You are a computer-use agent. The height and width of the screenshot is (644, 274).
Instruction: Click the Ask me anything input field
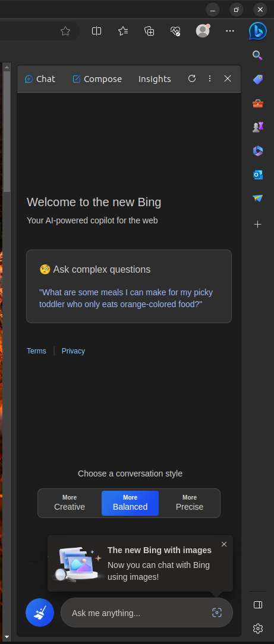pos(147,613)
